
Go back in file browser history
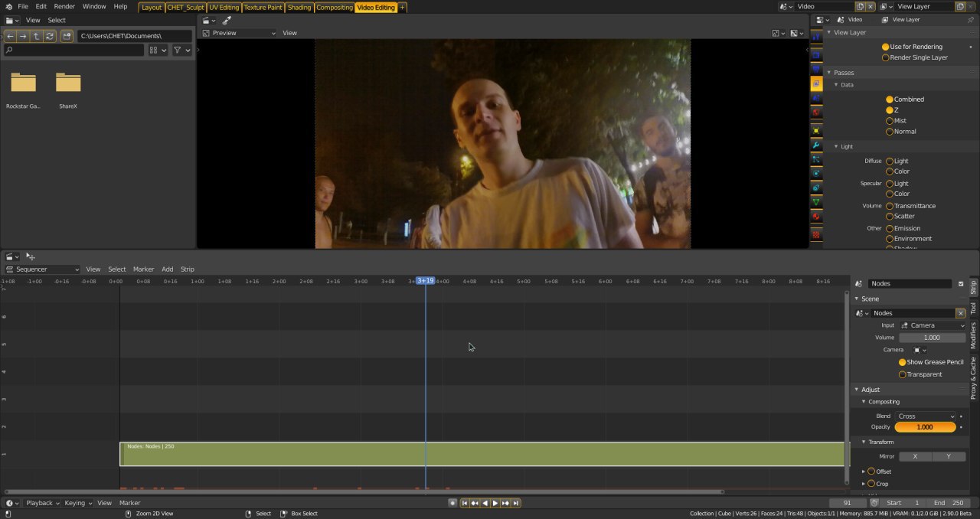[x=11, y=36]
